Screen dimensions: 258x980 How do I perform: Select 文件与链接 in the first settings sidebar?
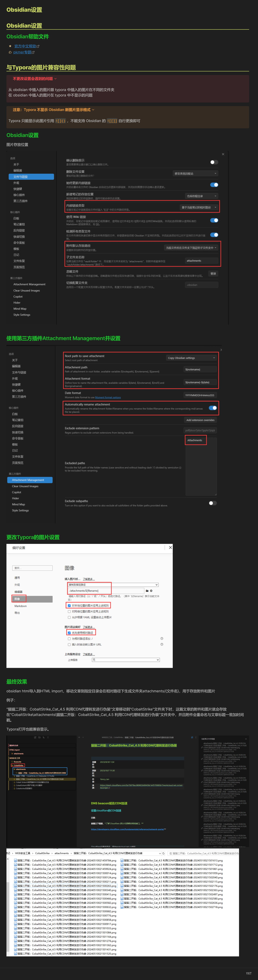(31, 177)
